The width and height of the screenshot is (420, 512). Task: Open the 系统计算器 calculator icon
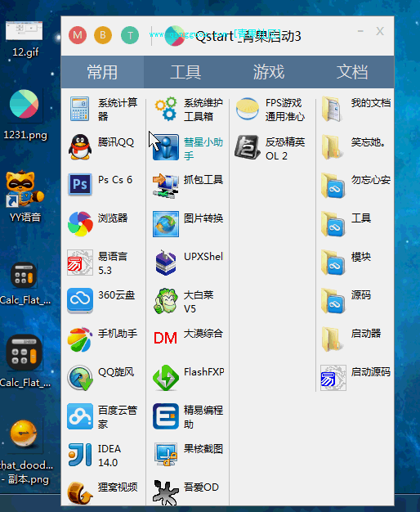click(79, 109)
